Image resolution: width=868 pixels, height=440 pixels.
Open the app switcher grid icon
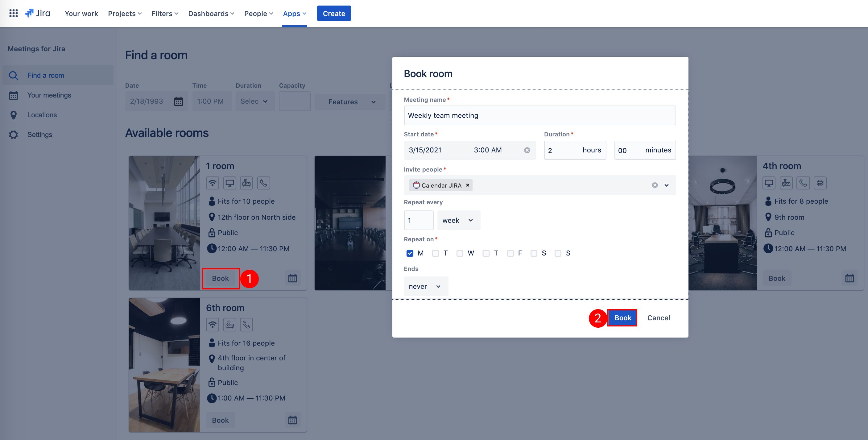(14, 14)
